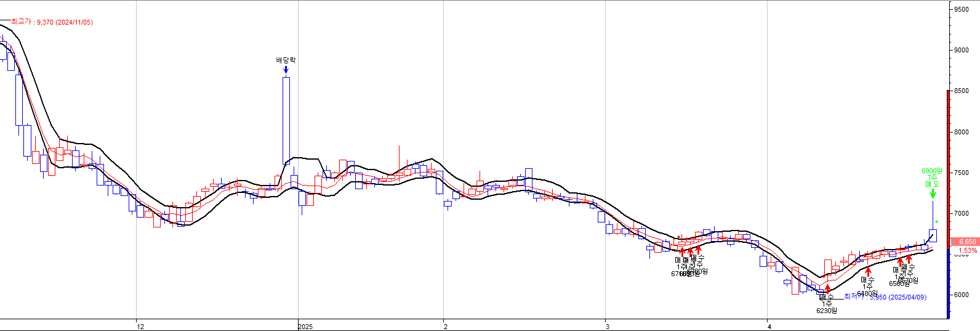Click the red buy arrow at 6480원
Image resolution: width=980 pixels, height=331 pixels.
(869, 271)
